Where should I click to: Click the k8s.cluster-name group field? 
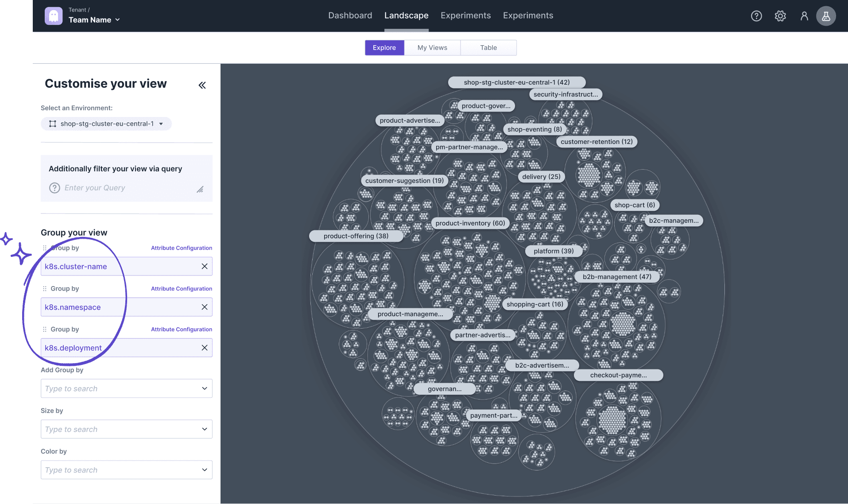(x=127, y=266)
